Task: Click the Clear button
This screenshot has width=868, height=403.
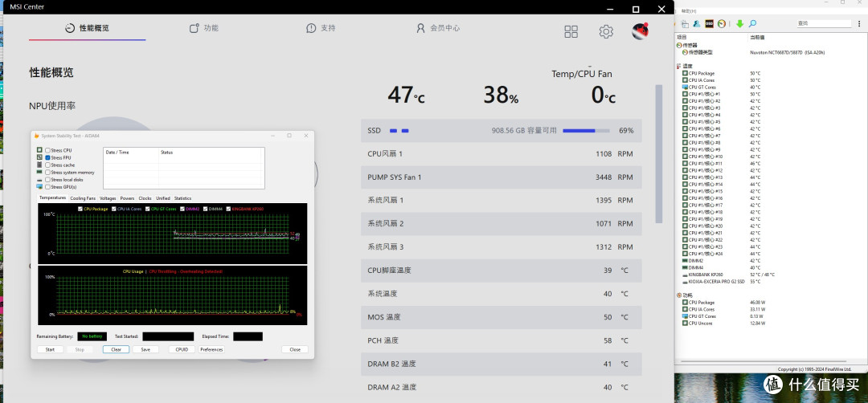Action: coord(117,349)
